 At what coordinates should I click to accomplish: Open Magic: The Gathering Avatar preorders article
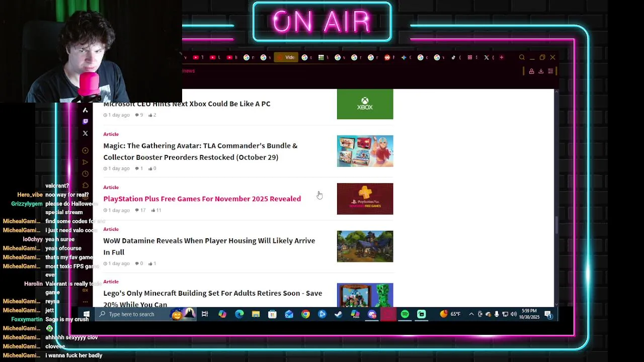point(200,151)
